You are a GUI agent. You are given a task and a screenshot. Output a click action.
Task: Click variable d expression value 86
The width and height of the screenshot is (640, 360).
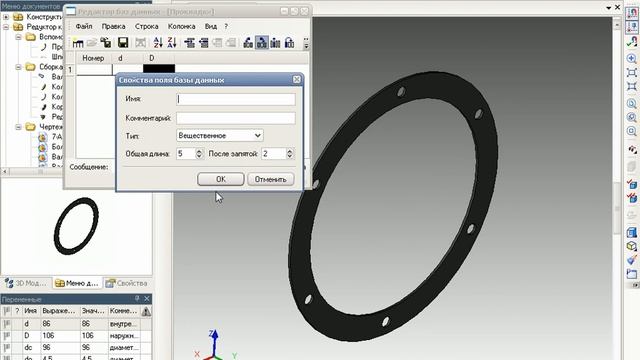60,324
